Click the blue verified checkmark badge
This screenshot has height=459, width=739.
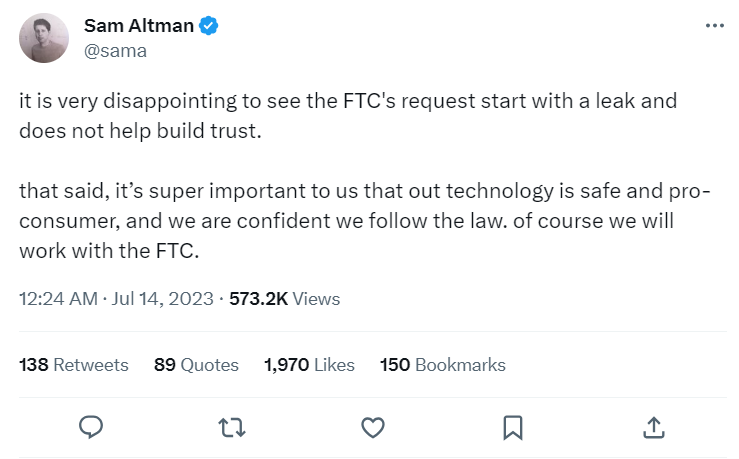(x=208, y=25)
